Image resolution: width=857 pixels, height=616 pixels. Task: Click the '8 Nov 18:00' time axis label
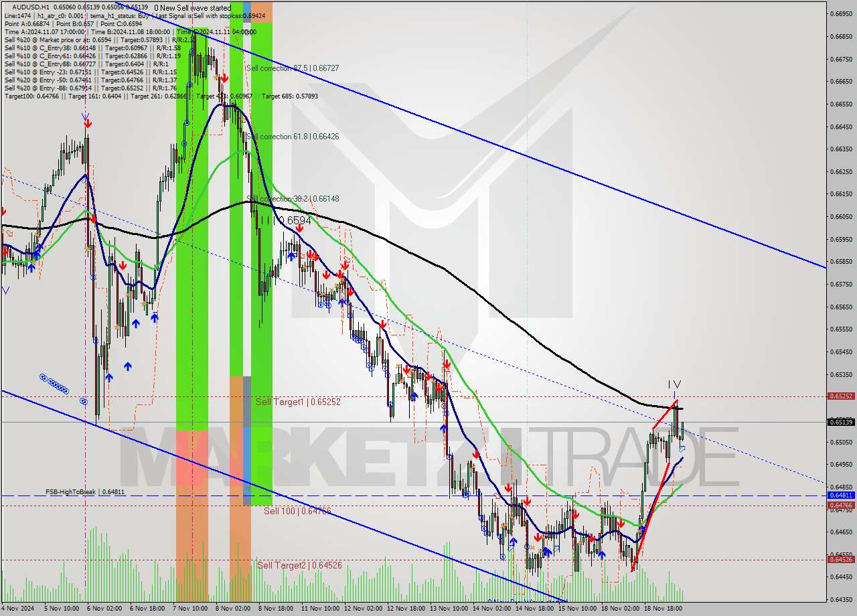pos(277,609)
